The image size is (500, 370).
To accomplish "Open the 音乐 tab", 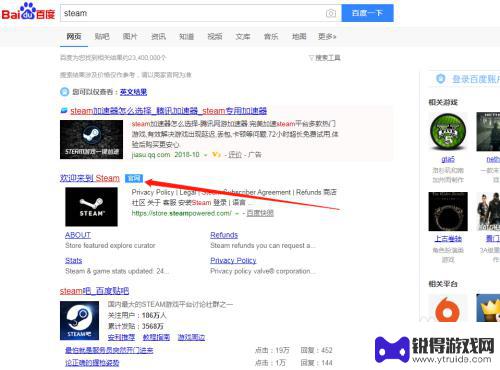I will 271,36.
